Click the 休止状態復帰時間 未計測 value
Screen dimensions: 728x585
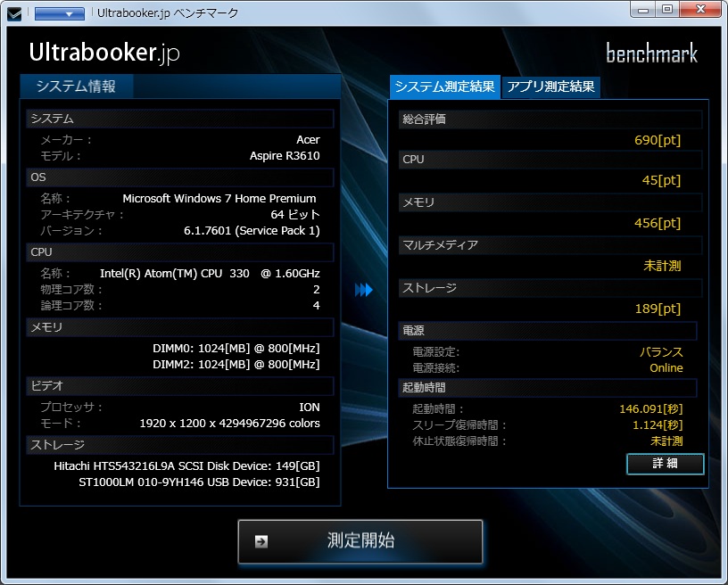666,441
